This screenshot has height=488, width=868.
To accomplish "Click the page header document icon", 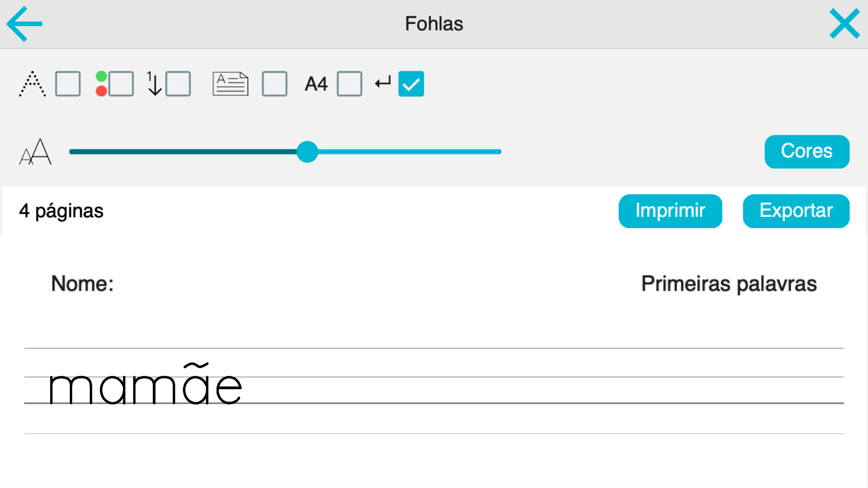I will coord(231,84).
